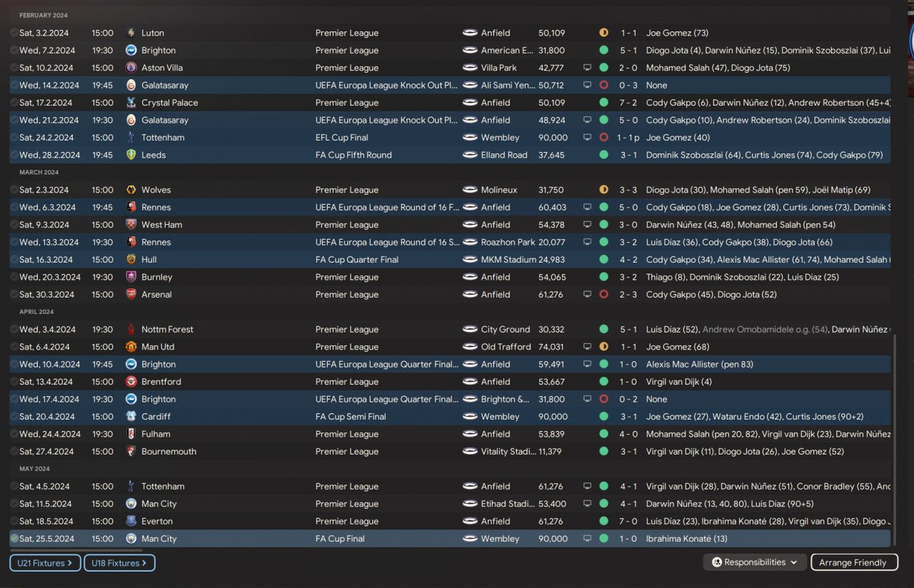This screenshot has width=914, height=588.
Task: Click the 7 - 0 result against Everton
Action: [628, 521]
